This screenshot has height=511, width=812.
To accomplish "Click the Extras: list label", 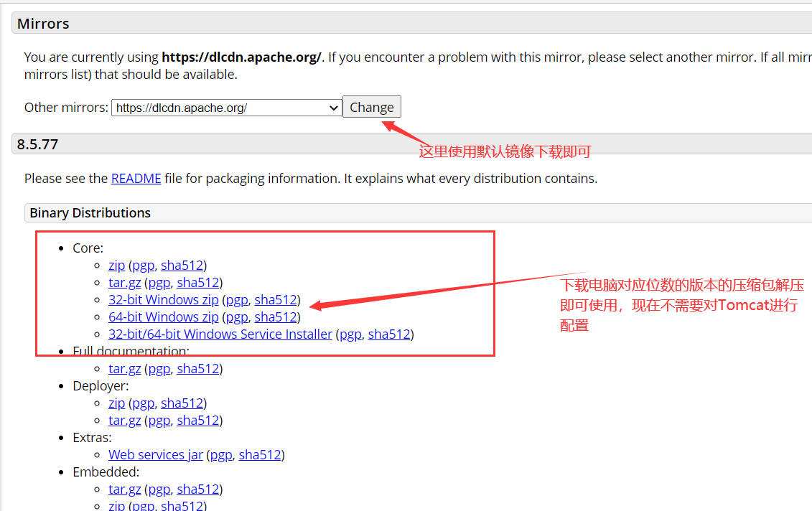I will pos(92,438).
